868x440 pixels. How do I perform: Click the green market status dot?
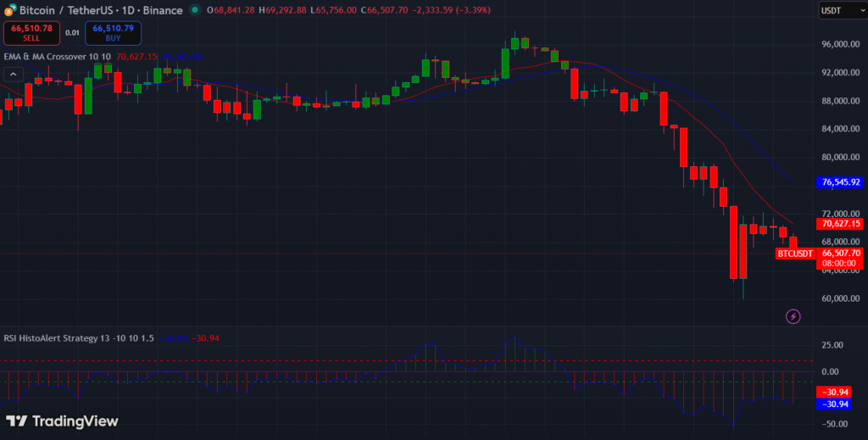196,10
